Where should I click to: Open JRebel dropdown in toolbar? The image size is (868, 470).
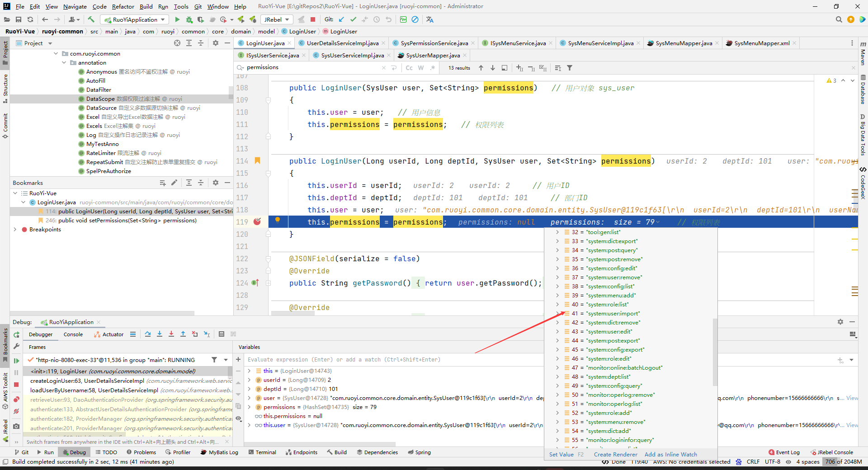coord(277,19)
